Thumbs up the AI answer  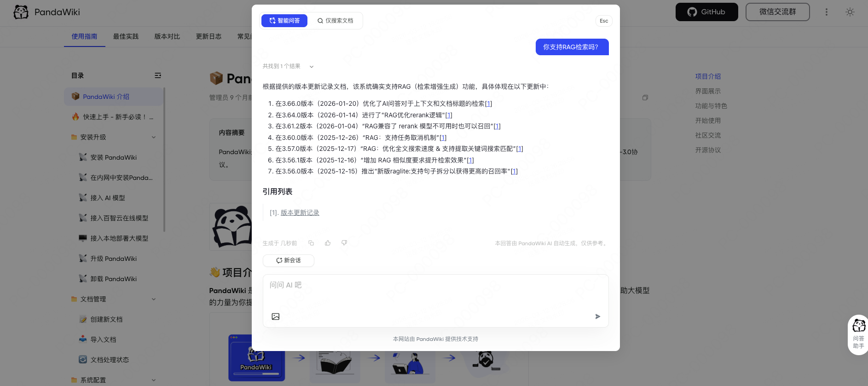(328, 243)
